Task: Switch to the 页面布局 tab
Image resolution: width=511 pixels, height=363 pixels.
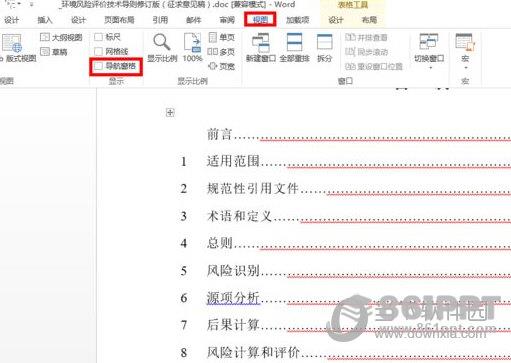Action: coord(119,20)
